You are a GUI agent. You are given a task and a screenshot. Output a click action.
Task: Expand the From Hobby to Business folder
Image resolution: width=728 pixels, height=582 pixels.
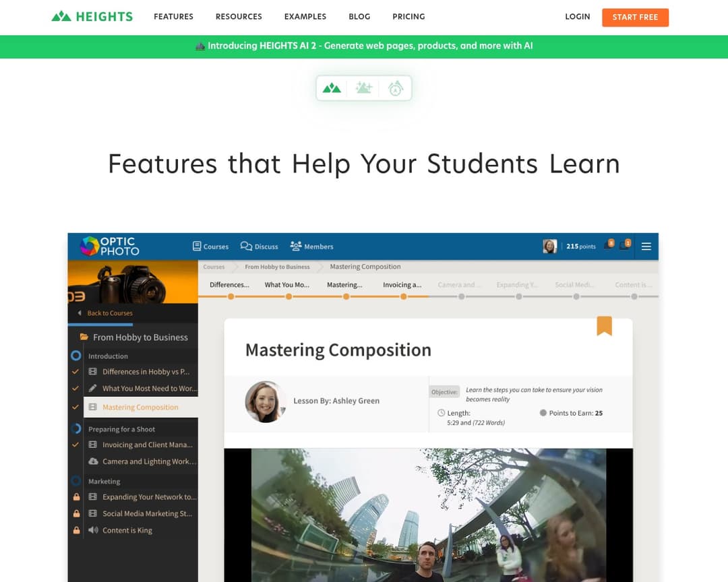point(84,337)
